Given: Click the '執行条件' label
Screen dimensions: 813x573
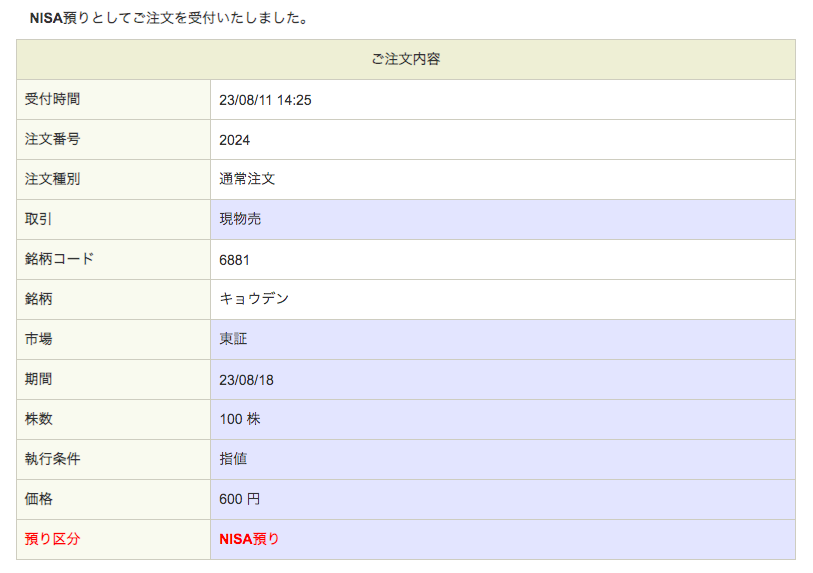Looking at the screenshot, I should (52, 459).
